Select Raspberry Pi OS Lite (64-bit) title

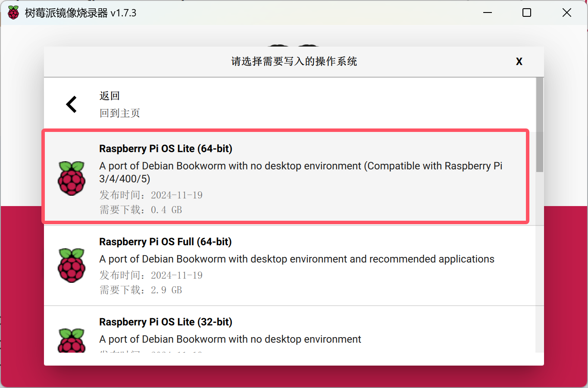tap(166, 149)
